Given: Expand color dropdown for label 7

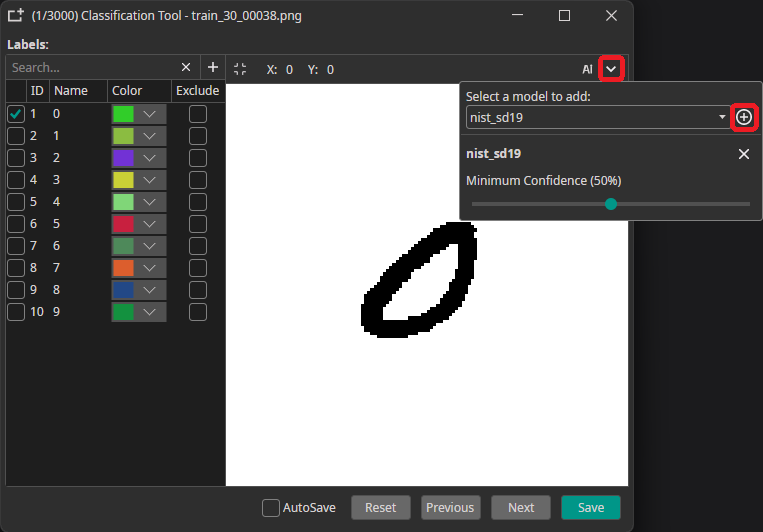Looking at the screenshot, I should pyautogui.click(x=150, y=268).
